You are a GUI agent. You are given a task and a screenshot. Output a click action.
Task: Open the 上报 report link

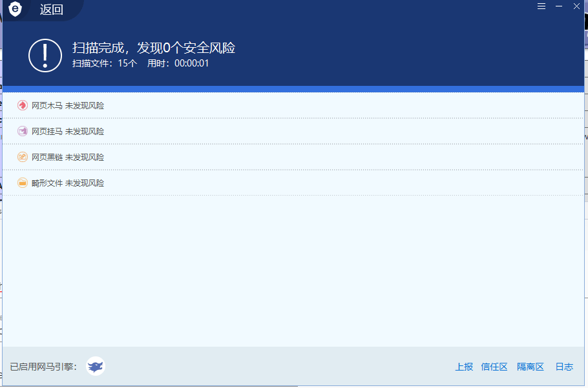click(464, 367)
